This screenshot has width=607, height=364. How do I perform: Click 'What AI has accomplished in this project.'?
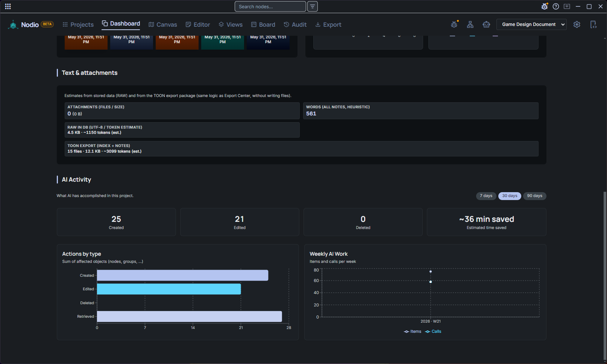(x=95, y=196)
